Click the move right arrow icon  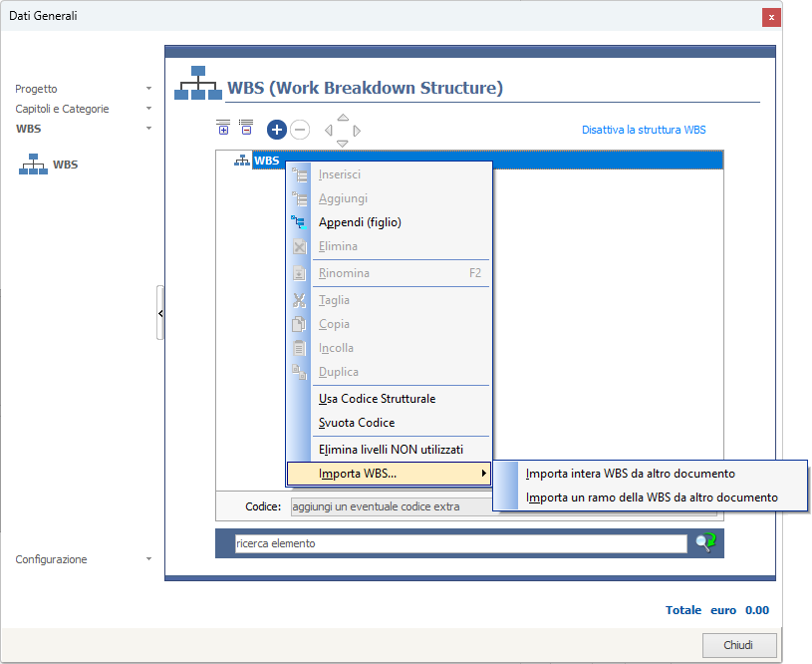pyautogui.click(x=357, y=130)
